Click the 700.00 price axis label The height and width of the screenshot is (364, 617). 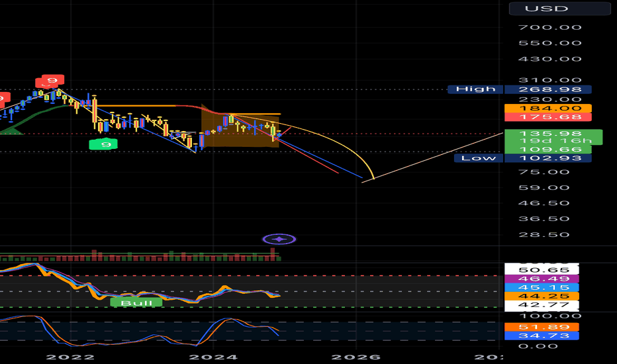[x=549, y=27]
